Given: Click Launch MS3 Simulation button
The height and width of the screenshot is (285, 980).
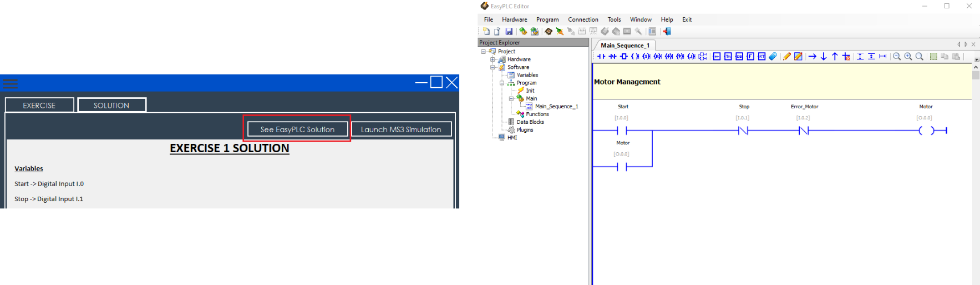Looking at the screenshot, I should click(401, 129).
